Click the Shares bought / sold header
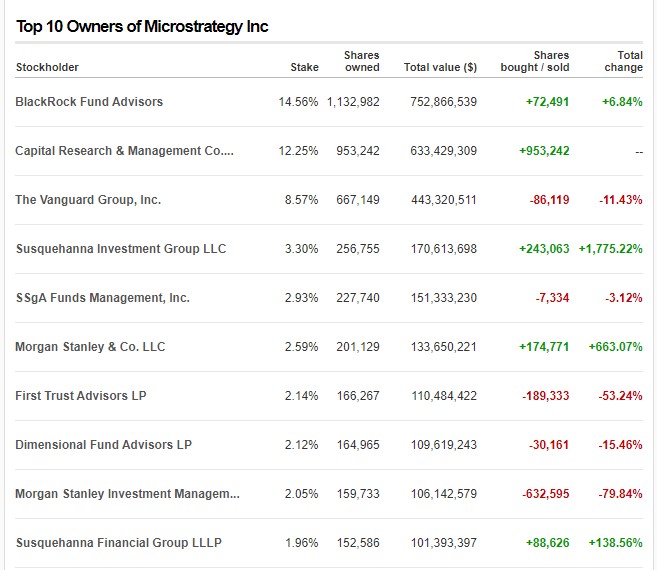This screenshot has width=657, height=570. [535, 61]
